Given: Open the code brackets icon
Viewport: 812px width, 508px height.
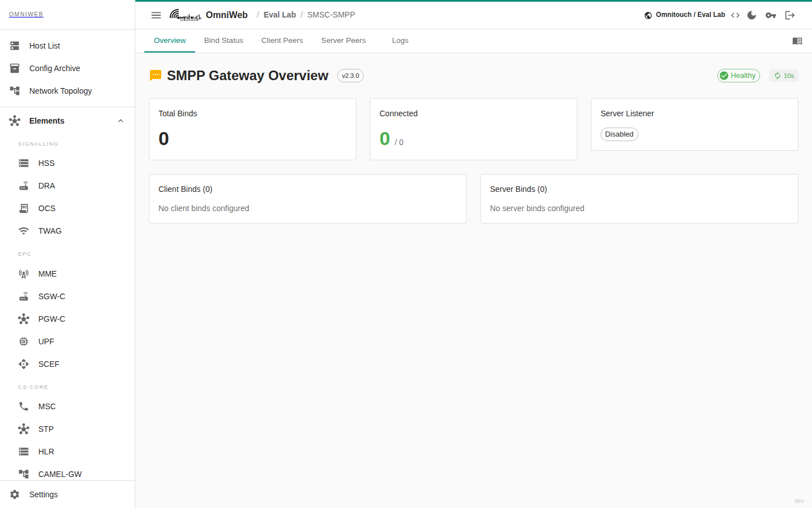Looking at the screenshot, I should [x=735, y=15].
